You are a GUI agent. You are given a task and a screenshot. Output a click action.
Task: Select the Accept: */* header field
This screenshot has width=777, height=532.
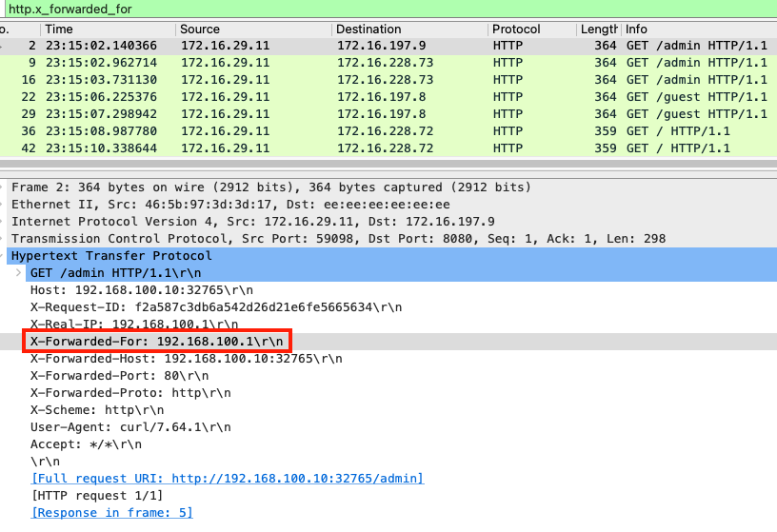pos(86,444)
